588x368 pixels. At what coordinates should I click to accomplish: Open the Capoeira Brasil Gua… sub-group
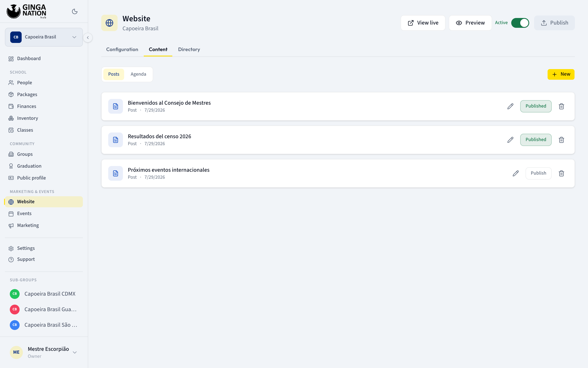click(x=44, y=309)
